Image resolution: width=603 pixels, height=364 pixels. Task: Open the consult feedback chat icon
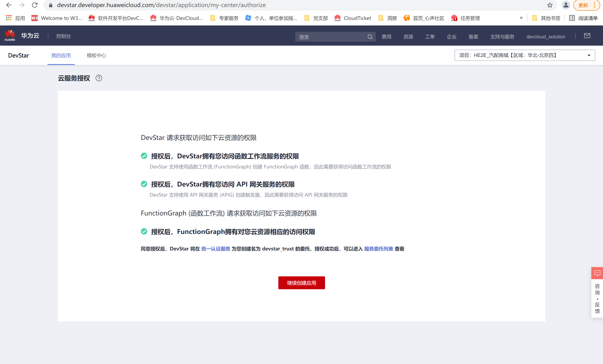[597, 273]
